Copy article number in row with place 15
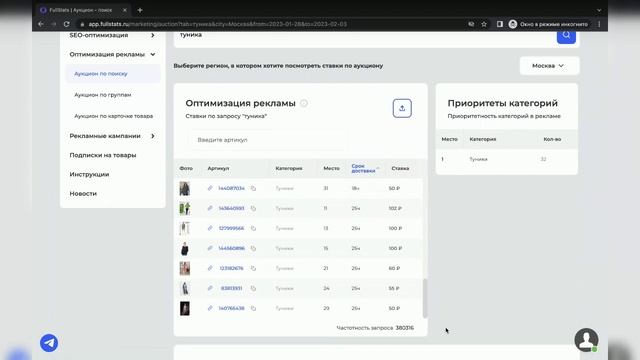 [253, 248]
